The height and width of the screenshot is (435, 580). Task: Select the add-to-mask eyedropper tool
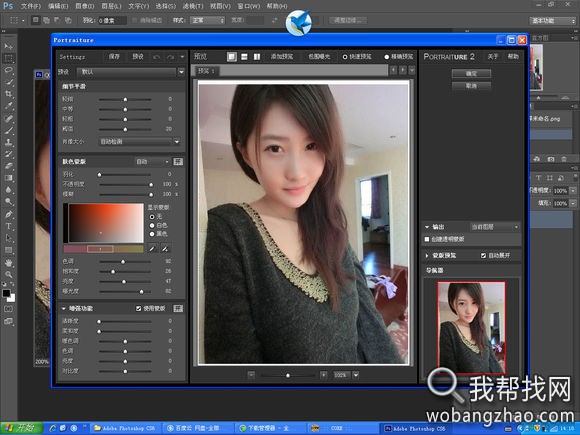tap(165, 249)
